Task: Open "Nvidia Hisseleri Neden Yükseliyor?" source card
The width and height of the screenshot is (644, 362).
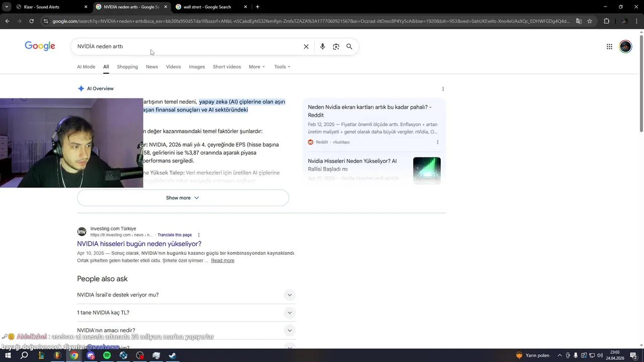Action: click(352, 165)
